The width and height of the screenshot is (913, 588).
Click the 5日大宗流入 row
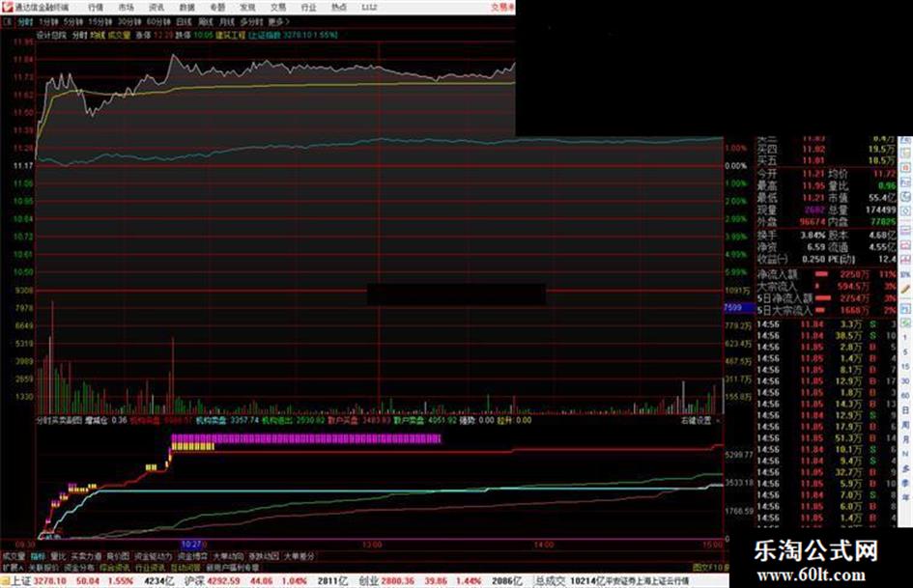click(826, 310)
